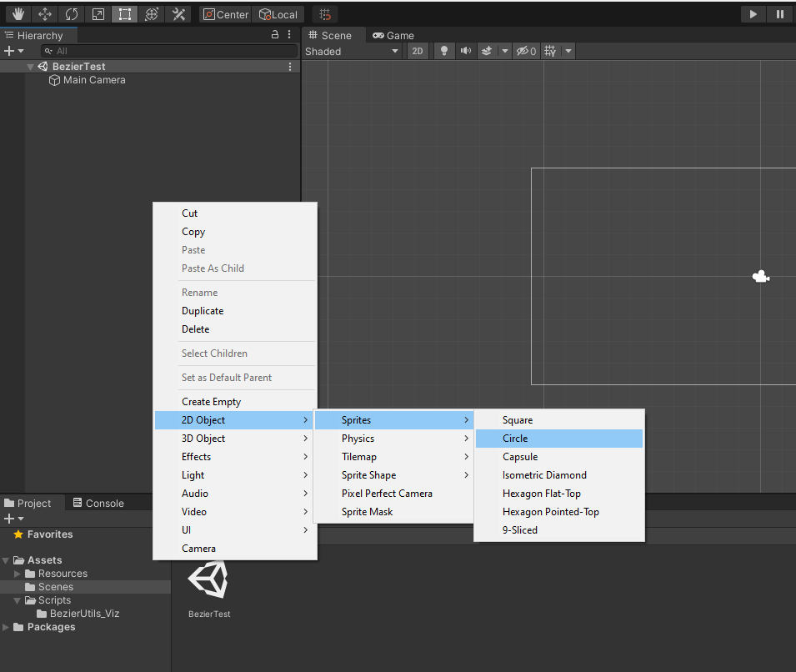Switch pivot orientation from Local
796x672 pixels.
pos(278,13)
